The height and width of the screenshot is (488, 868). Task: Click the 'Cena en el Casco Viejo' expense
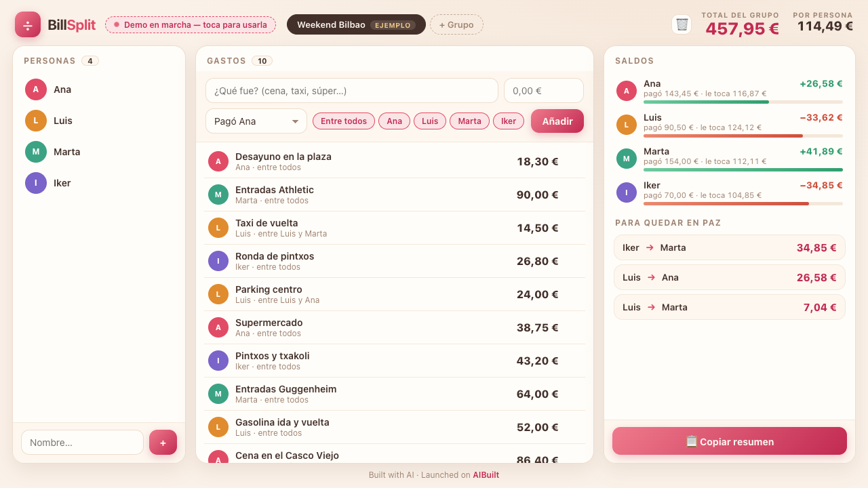(395, 455)
